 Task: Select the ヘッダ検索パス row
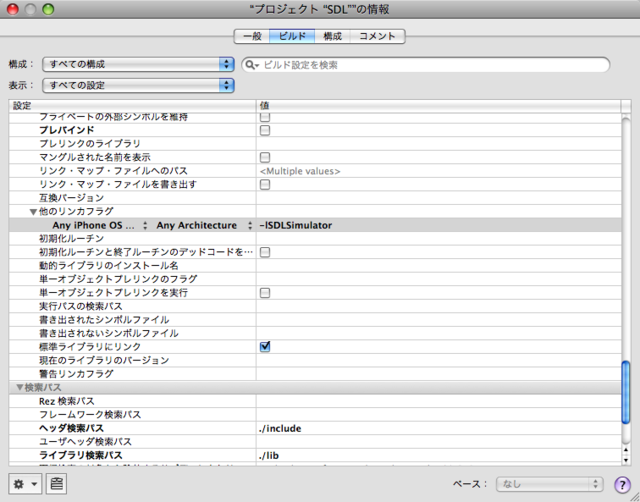pos(315,429)
